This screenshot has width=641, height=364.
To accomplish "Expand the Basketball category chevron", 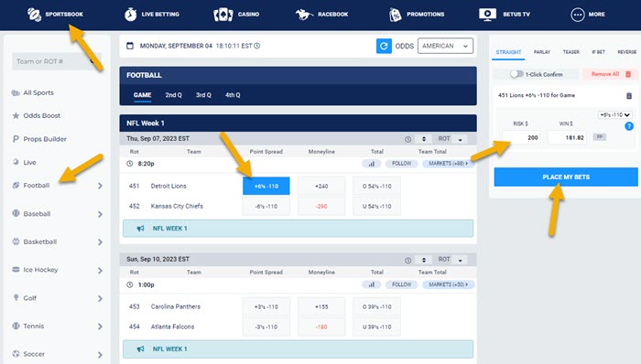I will click(x=100, y=242).
